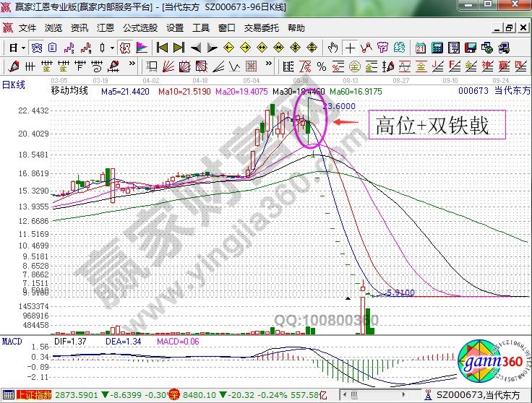Screen dimensions: 532x403
Task: Click the percent sign drawing tool
Action: click(322, 67)
